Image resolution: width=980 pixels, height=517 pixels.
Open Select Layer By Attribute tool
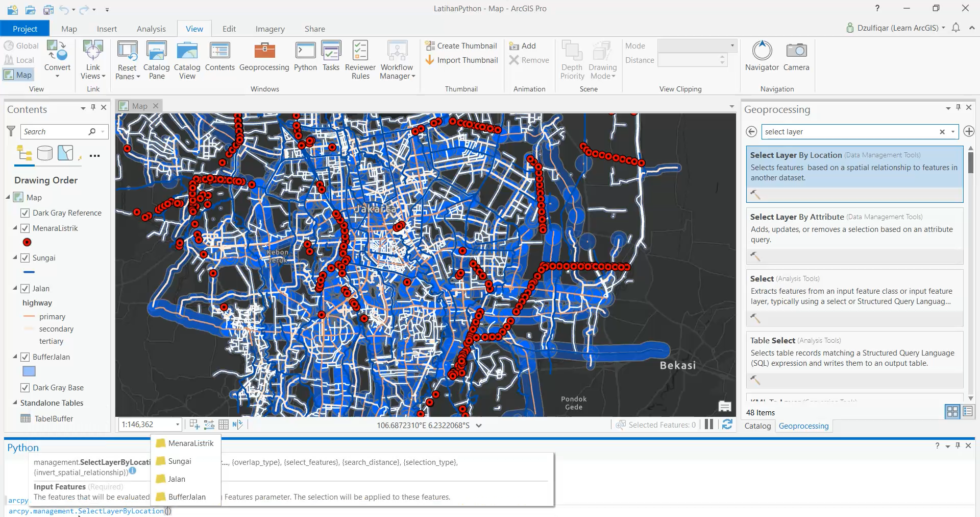(x=797, y=217)
